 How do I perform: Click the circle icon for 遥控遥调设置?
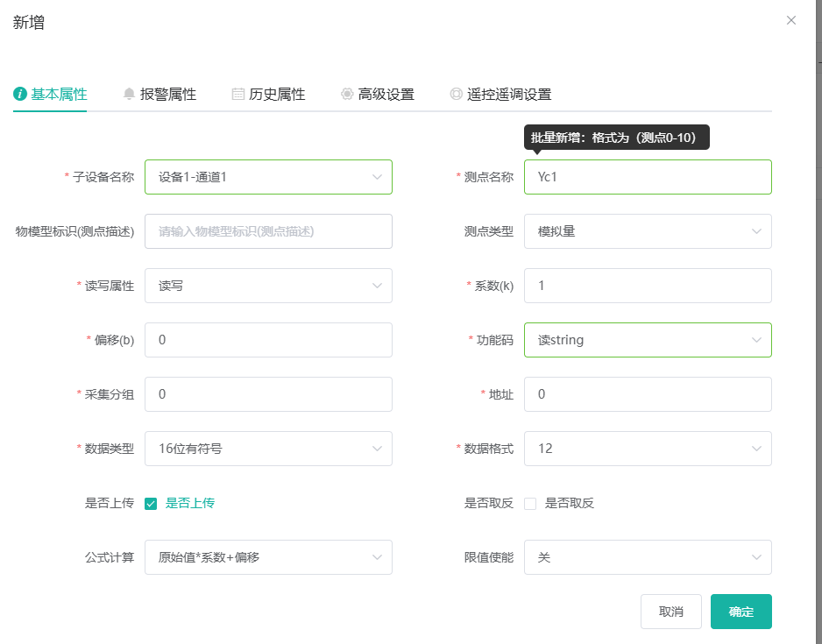456,94
